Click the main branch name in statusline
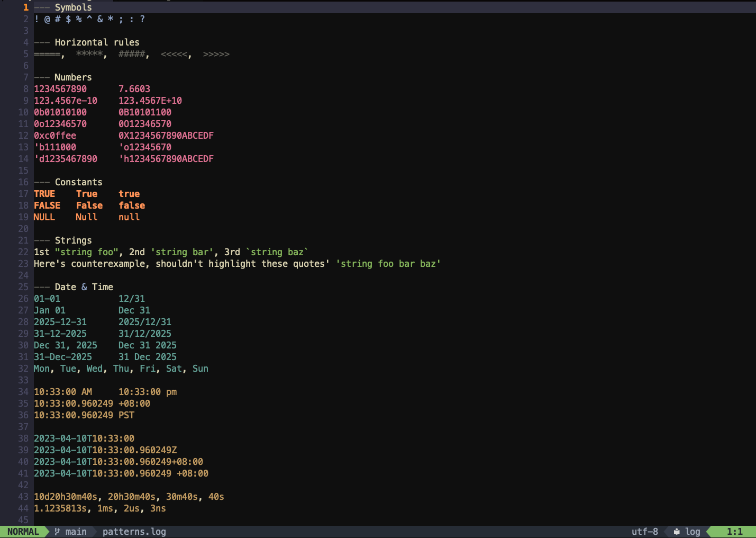Screen dimensions: 756x538 [x=76, y=532]
